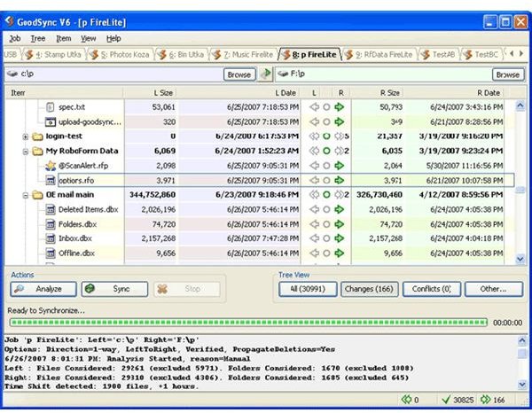Set Folders.dbx right arrow
Screen dimensions: 532x413
(x=339, y=224)
